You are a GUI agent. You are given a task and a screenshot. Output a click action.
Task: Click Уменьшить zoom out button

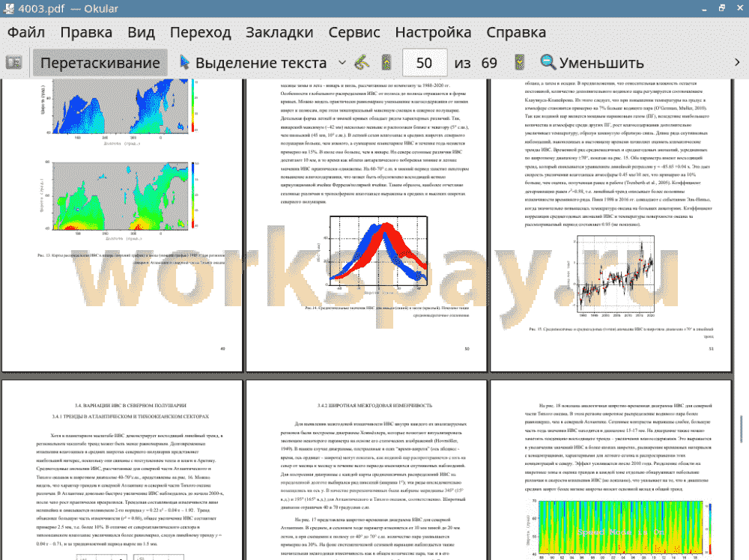(592, 63)
